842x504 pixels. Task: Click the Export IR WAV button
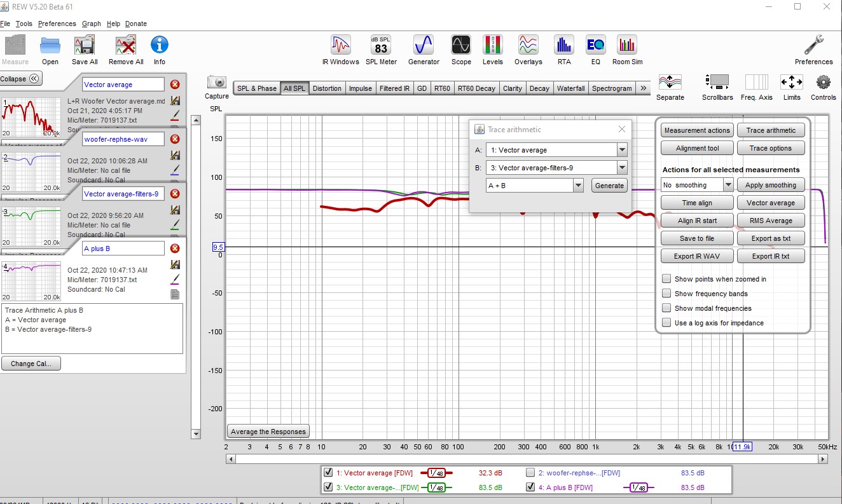point(697,256)
